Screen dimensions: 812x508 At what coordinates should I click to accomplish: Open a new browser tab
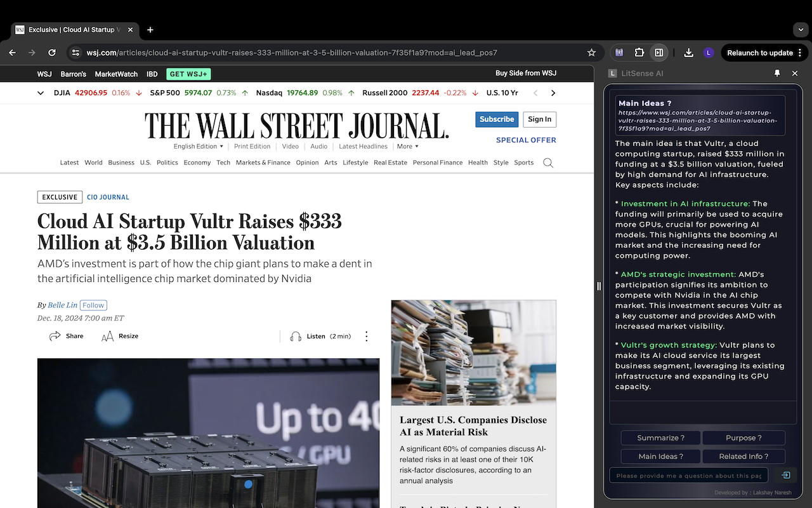150,30
